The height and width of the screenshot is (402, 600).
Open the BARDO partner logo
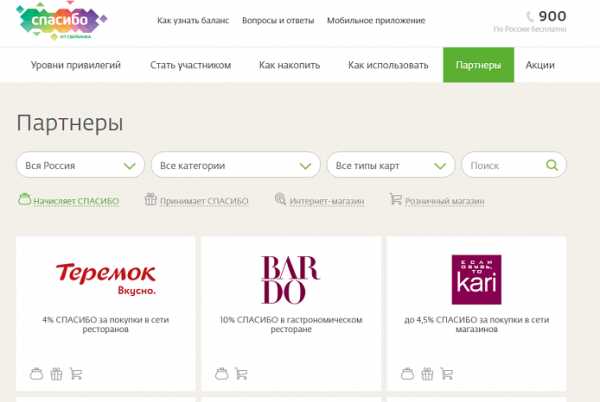coord(290,280)
